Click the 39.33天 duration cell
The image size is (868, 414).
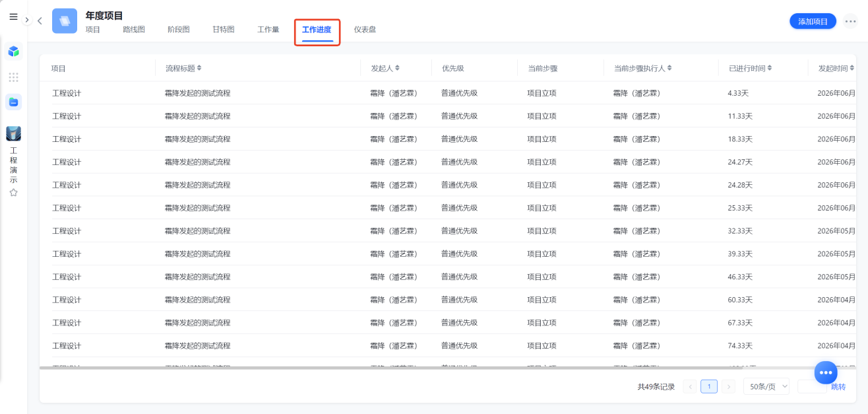(x=740, y=254)
